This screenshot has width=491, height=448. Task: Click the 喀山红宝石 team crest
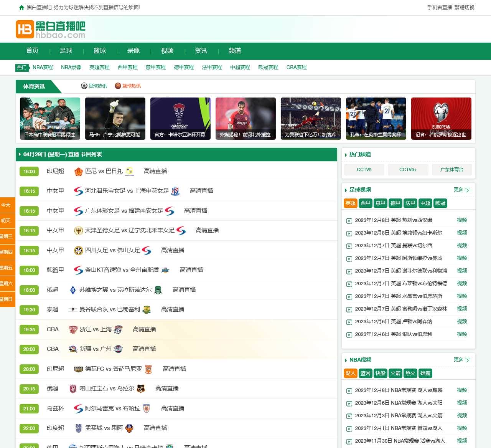click(73, 388)
